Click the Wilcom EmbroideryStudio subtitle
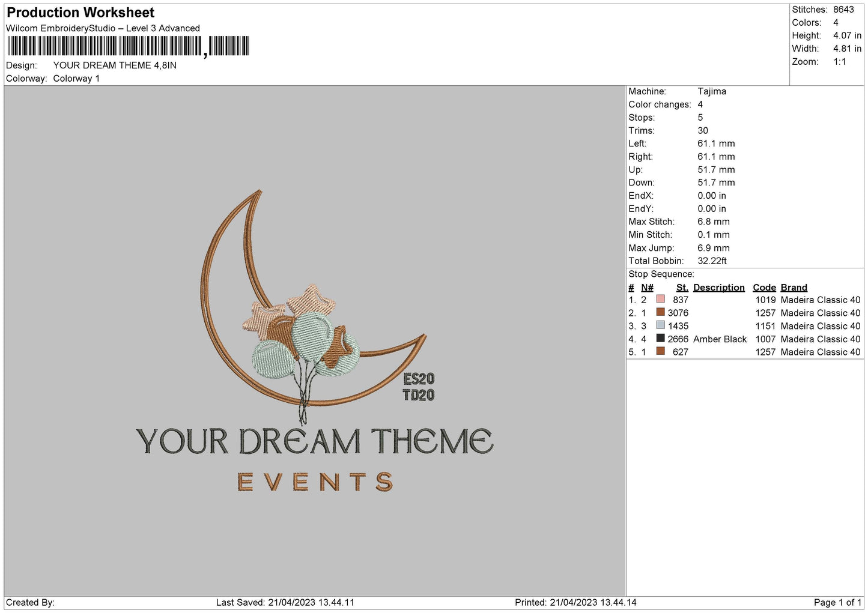The height and width of the screenshot is (613, 868). (103, 28)
